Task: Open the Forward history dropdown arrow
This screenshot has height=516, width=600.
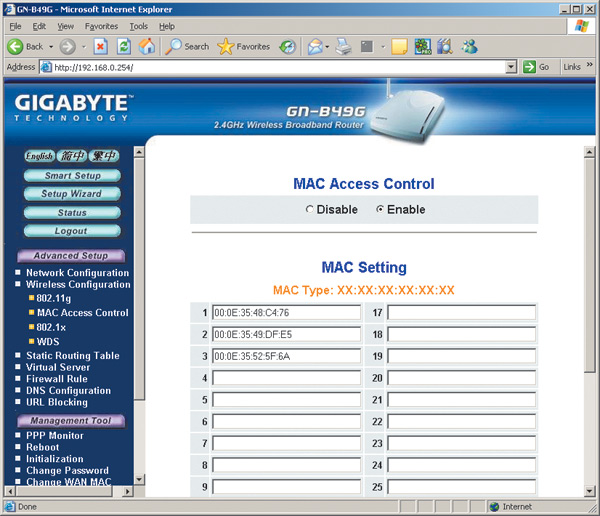Action: 84,47
